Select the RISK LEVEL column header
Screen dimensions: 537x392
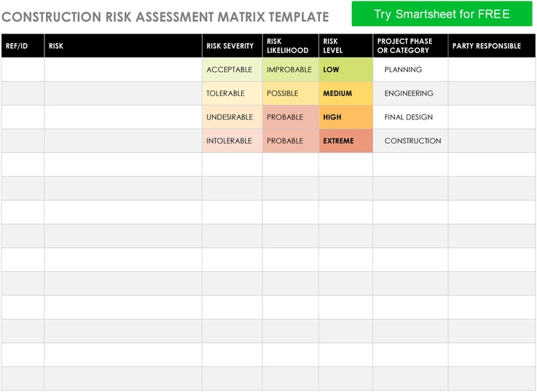tap(345, 45)
